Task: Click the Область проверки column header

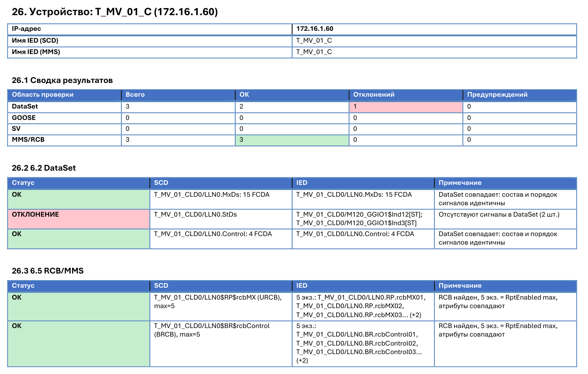Action: coord(64,94)
